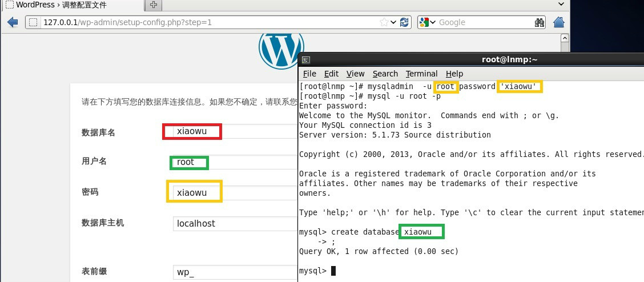644x282 pixels.
Task: Go back with the browser back arrow
Action: pos(13,22)
